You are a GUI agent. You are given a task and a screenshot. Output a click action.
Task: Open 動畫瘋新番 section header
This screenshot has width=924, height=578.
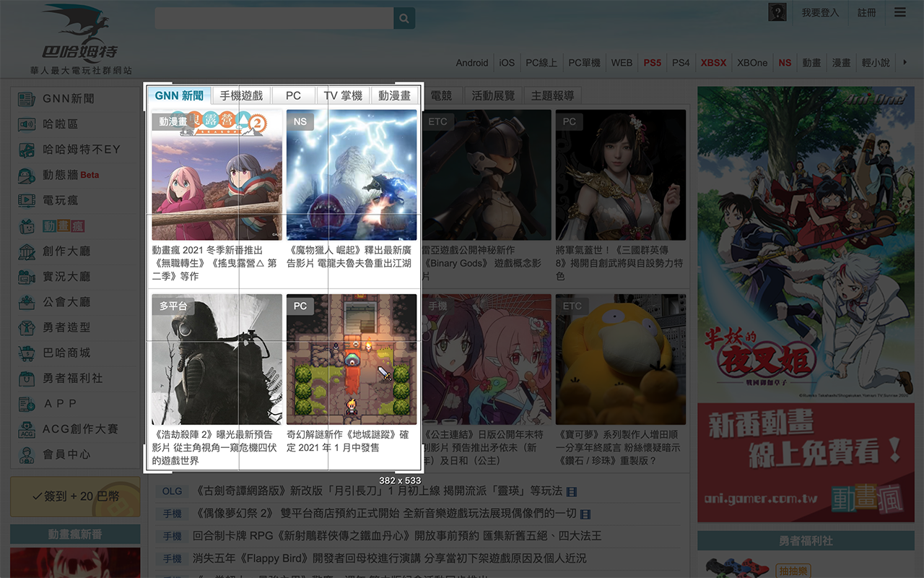click(x=75, y=534)
